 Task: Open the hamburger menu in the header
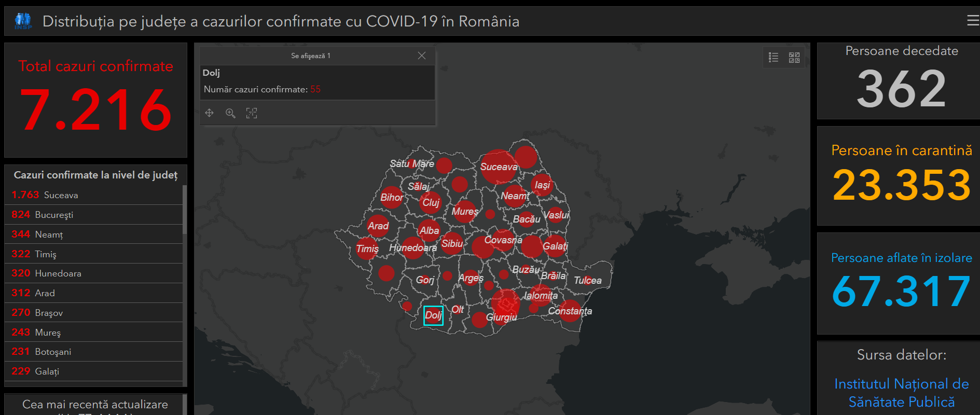tap(973, 20)
